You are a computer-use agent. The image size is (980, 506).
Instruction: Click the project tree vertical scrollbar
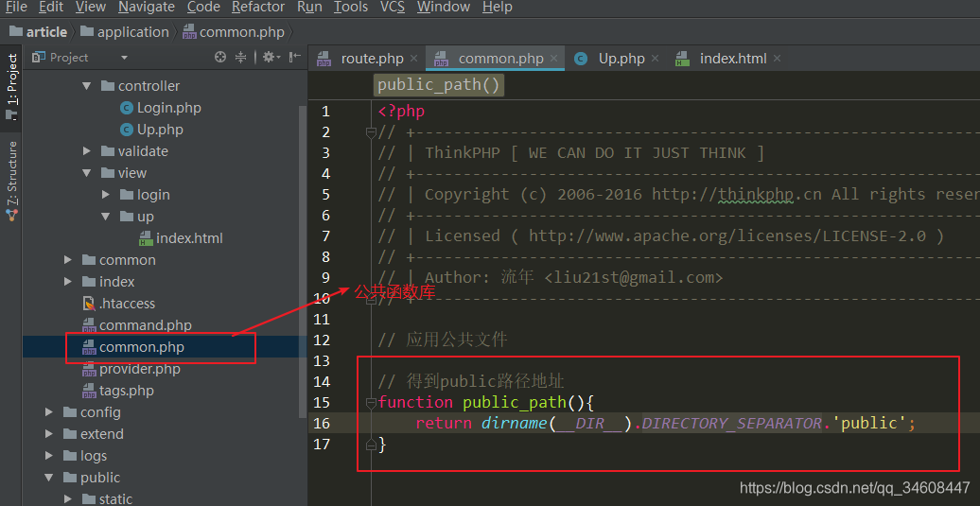tap(303, 262)
